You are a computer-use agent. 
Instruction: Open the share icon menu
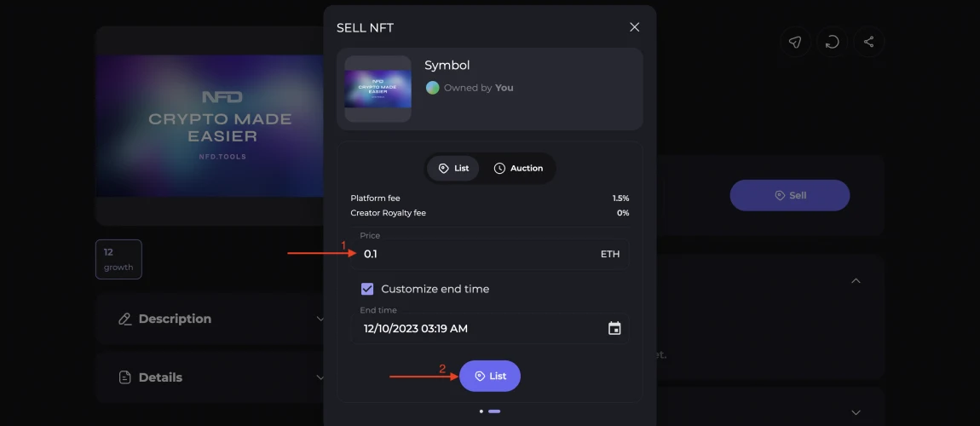868,42
